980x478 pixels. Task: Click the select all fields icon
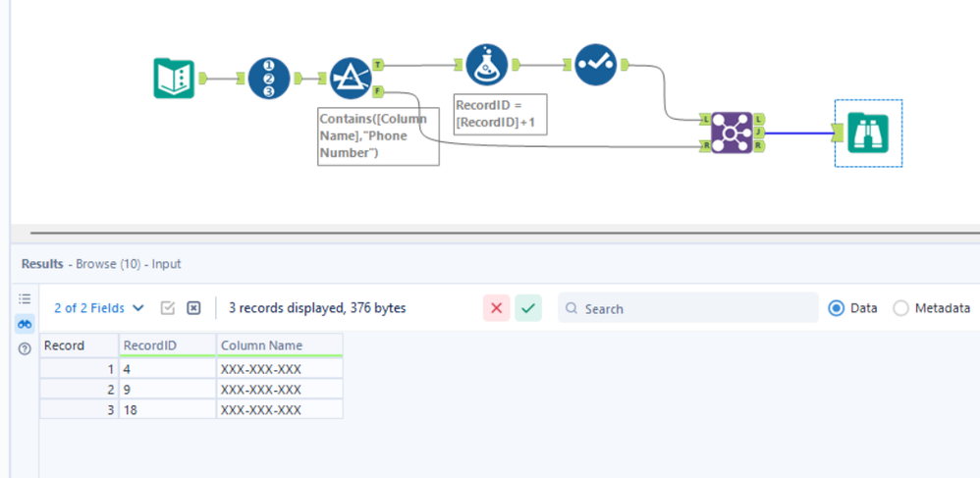(x=168, y=308)
